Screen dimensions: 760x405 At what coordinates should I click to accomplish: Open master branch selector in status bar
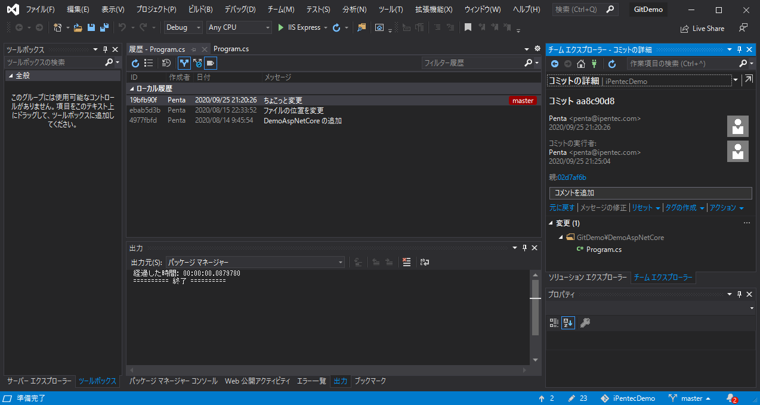(x=689, y=398)
